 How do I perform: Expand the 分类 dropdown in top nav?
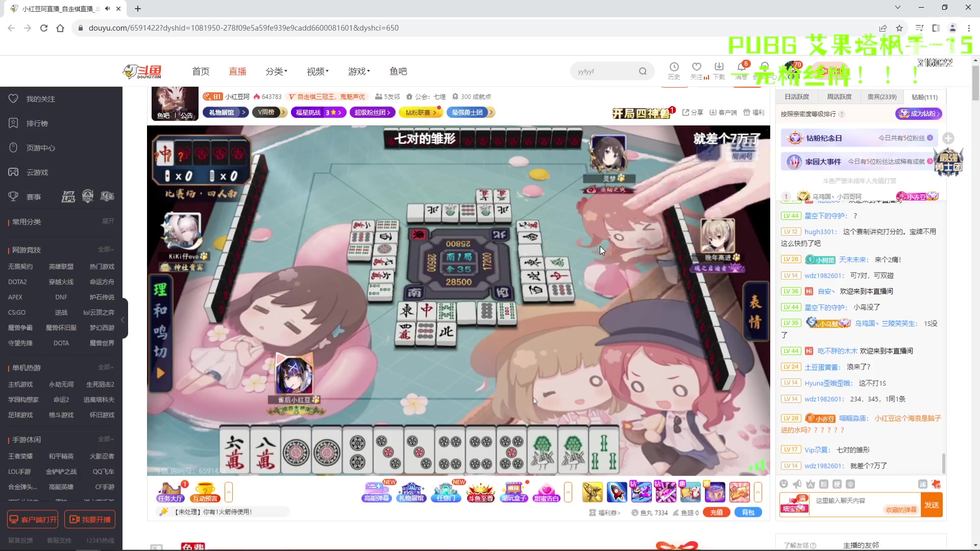tap(276, 71)
